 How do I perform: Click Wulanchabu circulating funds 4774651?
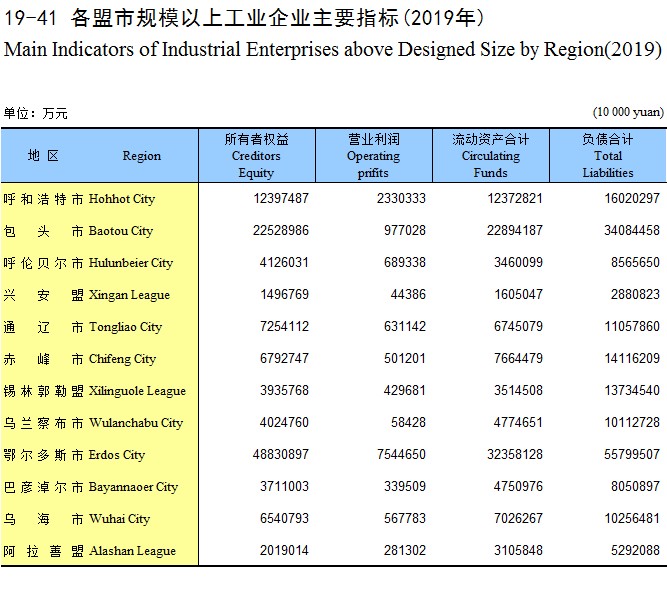[x=518, y=422]
